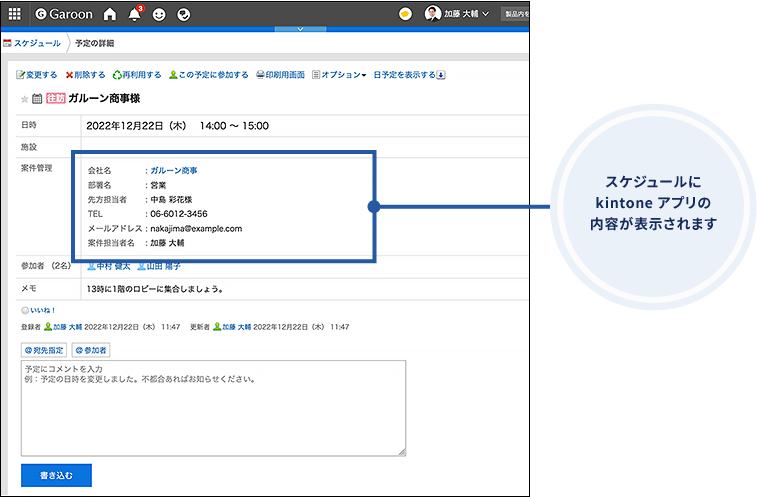Click the 製品内検索 header box
Viewport: 757px width, 497px height.
pos(515,14)
